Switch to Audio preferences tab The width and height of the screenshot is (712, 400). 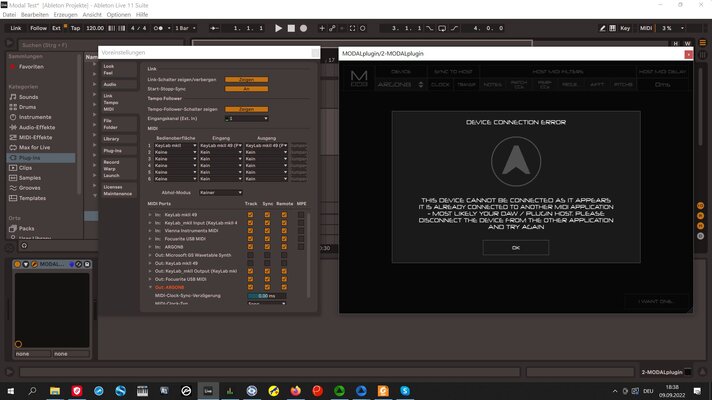tap(118, 84)
